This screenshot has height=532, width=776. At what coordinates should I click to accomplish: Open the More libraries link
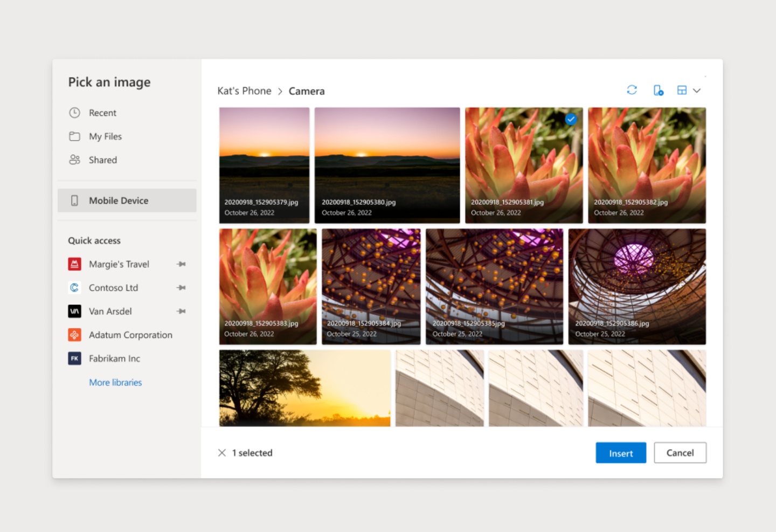click(x=115, y=382)
